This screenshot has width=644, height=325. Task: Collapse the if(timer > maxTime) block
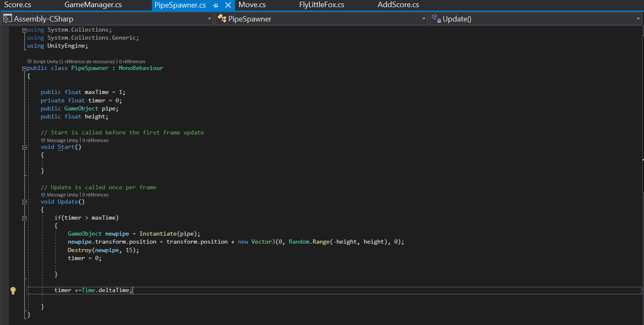[24, 218]
